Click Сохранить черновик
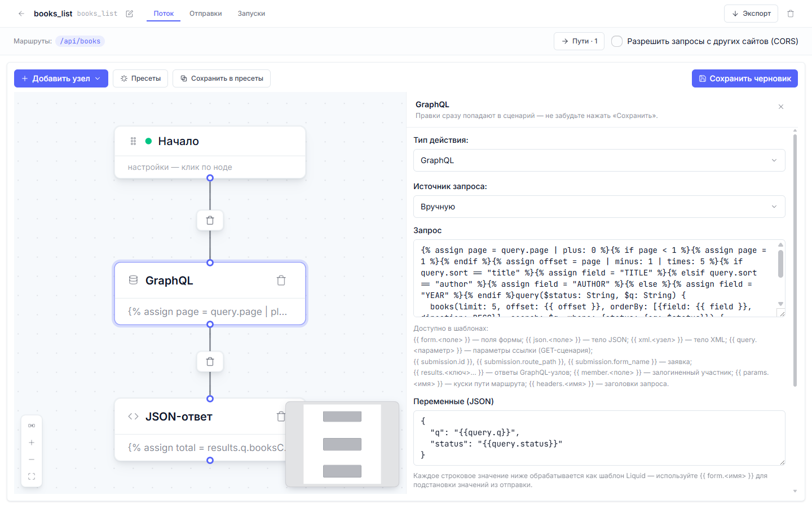Viewport: 812px width, 508px height. pyautogui.click(x=744, y=78)
